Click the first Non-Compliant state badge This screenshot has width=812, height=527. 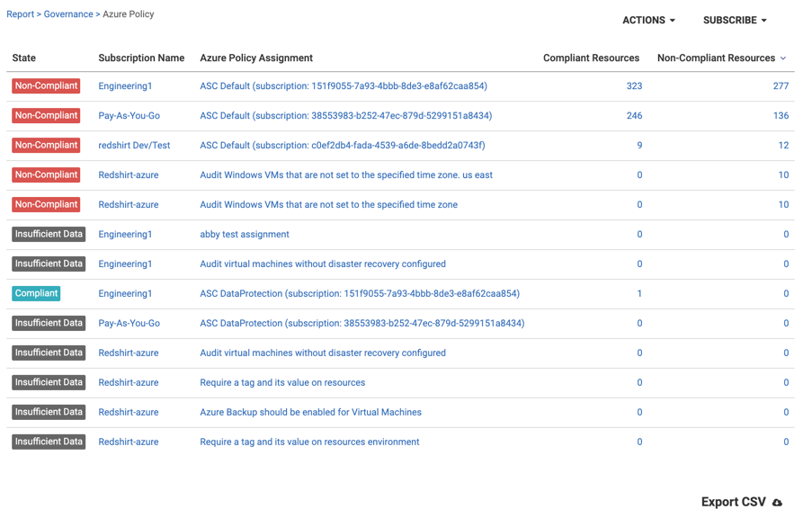click(44, 85)
